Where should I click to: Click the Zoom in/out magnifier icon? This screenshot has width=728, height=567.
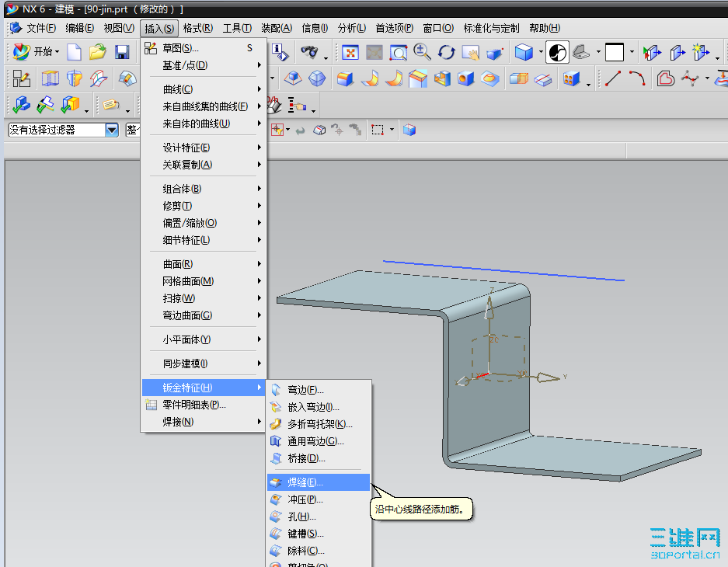pos(422,52)
